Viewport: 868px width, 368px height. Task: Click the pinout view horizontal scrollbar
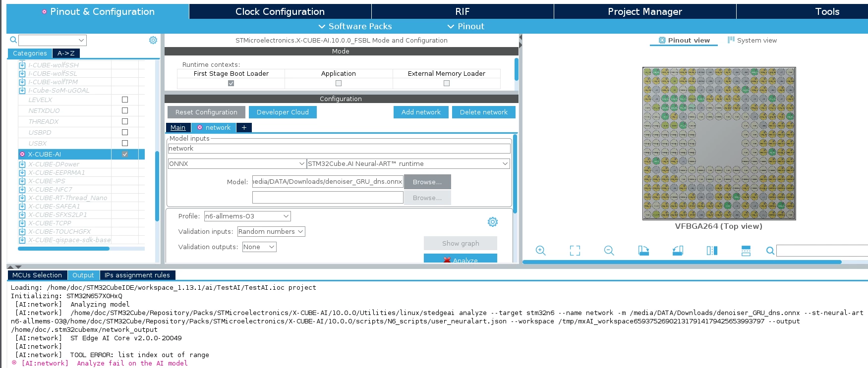coord(682,262)
